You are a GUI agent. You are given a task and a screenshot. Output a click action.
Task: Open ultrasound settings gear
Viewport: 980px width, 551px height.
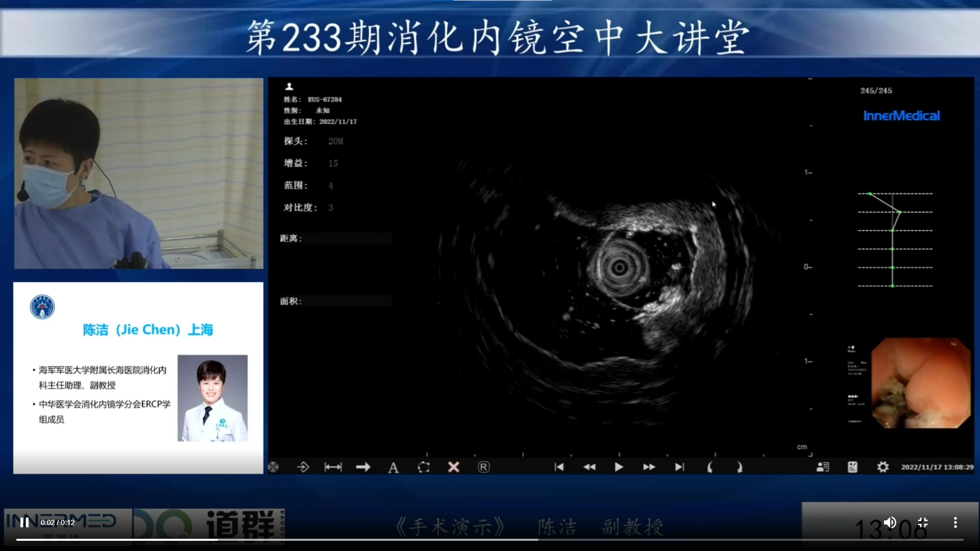pos(883,467)
